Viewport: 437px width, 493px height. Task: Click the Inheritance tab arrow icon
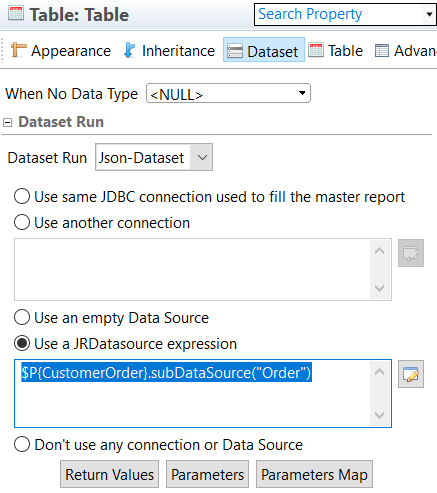(129, 50)
